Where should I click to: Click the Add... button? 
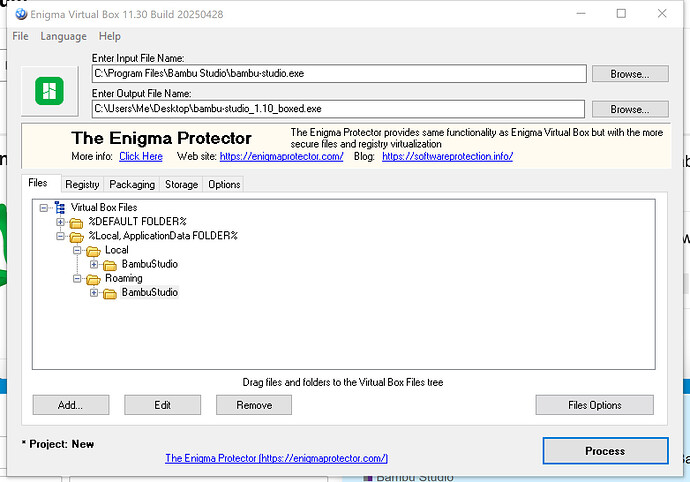(x=70, y=405)
